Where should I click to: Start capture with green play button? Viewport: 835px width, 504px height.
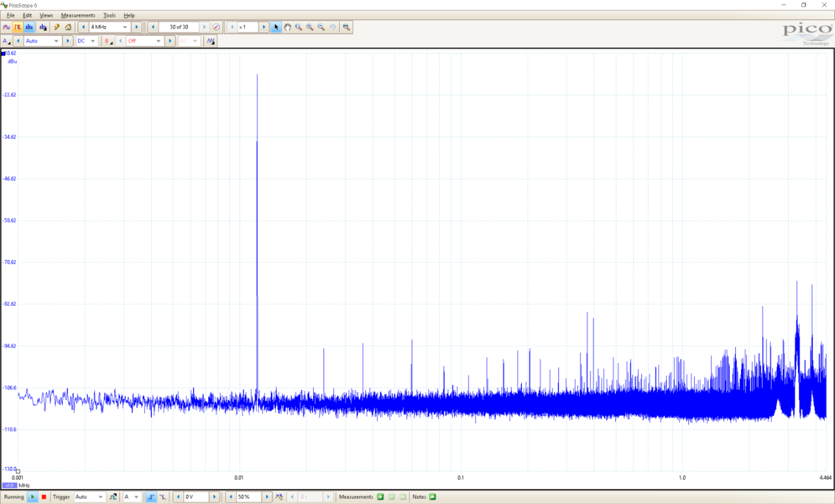pyautogui.click(x=33, y=497)
